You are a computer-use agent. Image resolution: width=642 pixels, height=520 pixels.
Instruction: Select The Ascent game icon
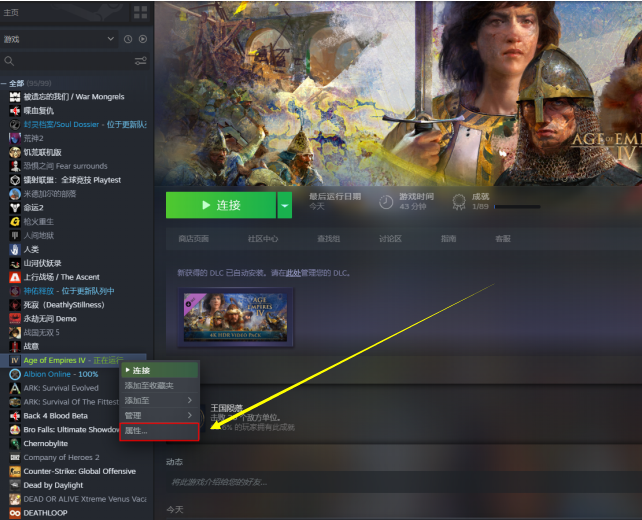point(15,277)
